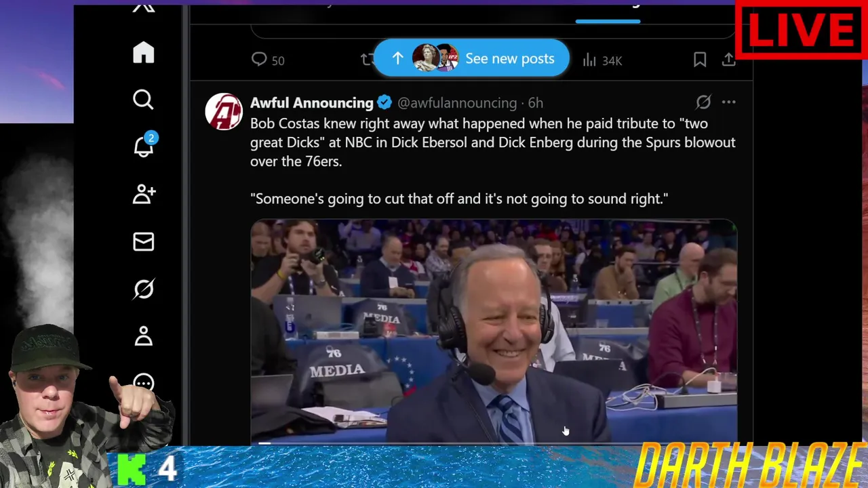Share the previous post via upload icon
The width and height of the screenshot is (868, 488).
pos(728,60)
